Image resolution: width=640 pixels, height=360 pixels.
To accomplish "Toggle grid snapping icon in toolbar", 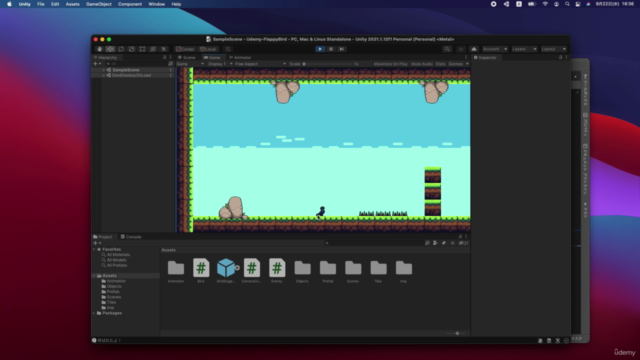I will 228,49.
